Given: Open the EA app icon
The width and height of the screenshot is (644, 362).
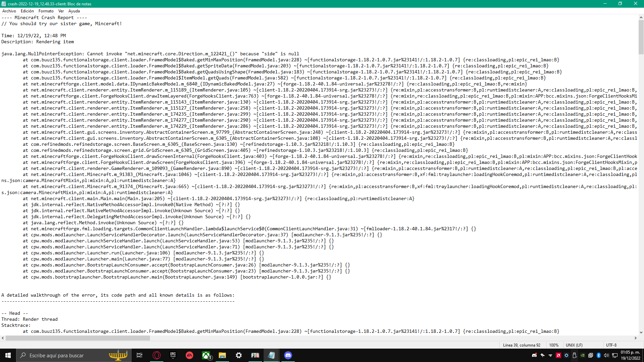Looking at the screenshot, I should [x=190, y=355].
